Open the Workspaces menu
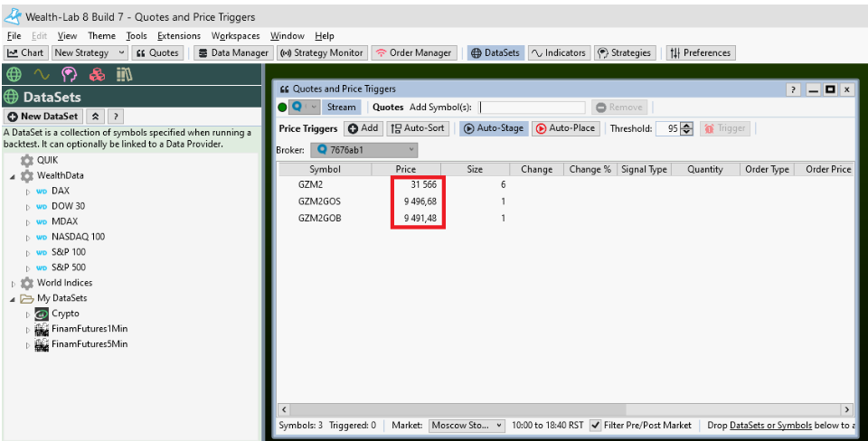The height and width of the screenshot is (441, 868). tap(235, 36)
